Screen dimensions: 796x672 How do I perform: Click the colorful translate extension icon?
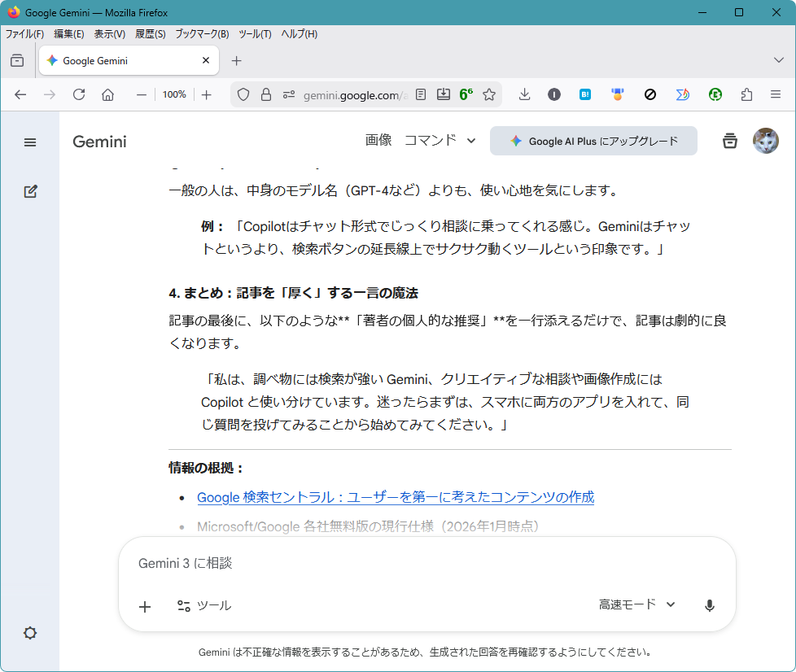coord(682,94)
